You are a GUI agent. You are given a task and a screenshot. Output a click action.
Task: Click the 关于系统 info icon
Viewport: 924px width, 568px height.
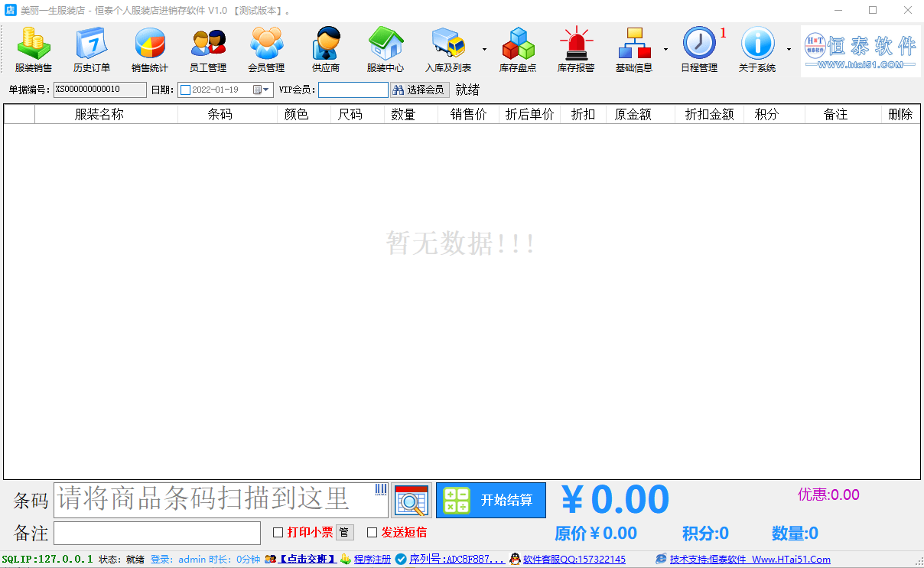[757, 43]
